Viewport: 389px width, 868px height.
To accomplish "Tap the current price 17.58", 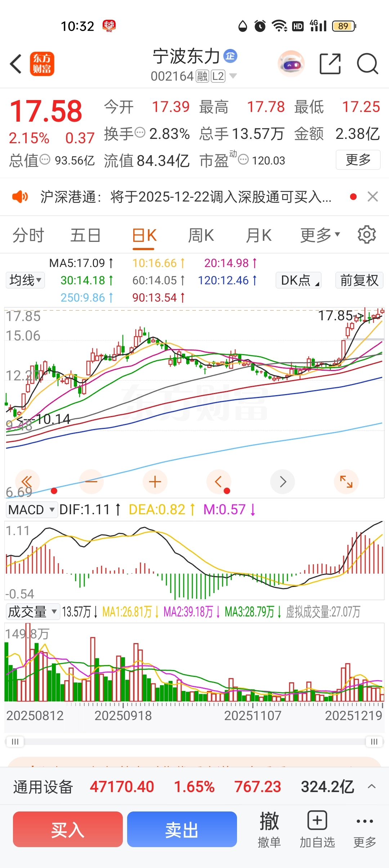I will click(x=46, y=110).
